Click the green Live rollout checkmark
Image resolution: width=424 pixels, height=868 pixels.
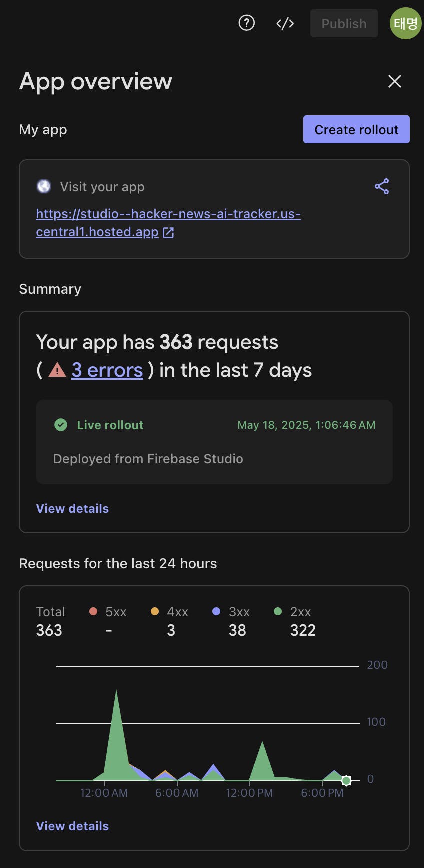click(x=61, y=425)
